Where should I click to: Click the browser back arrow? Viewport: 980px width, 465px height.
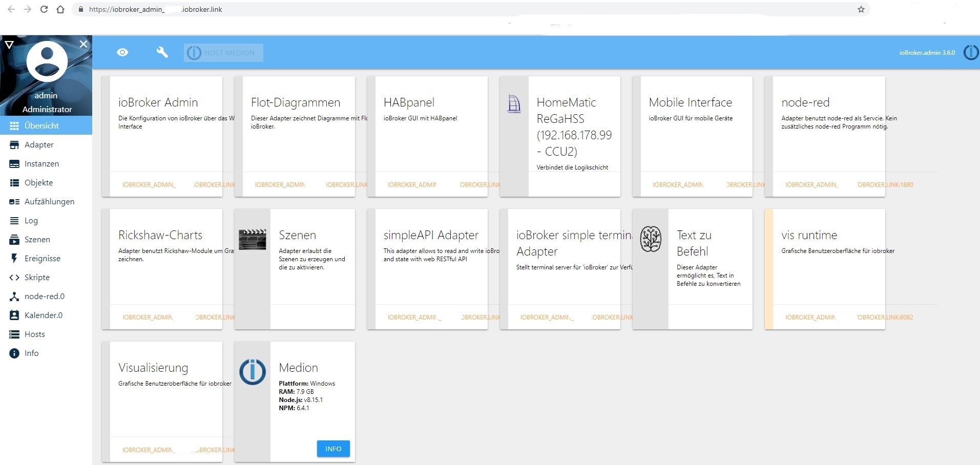(11, 9)
